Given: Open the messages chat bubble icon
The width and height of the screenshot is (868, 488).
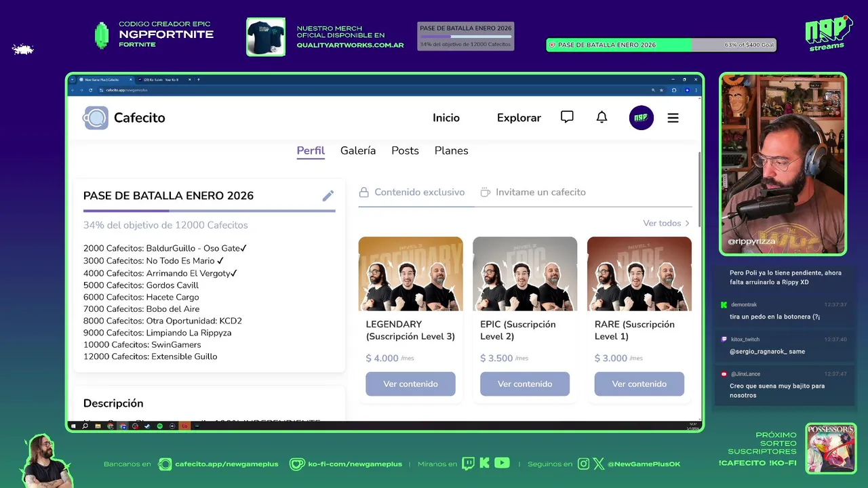Looking at the screenshot, I should pyautogui.click(x=567, y=117).
